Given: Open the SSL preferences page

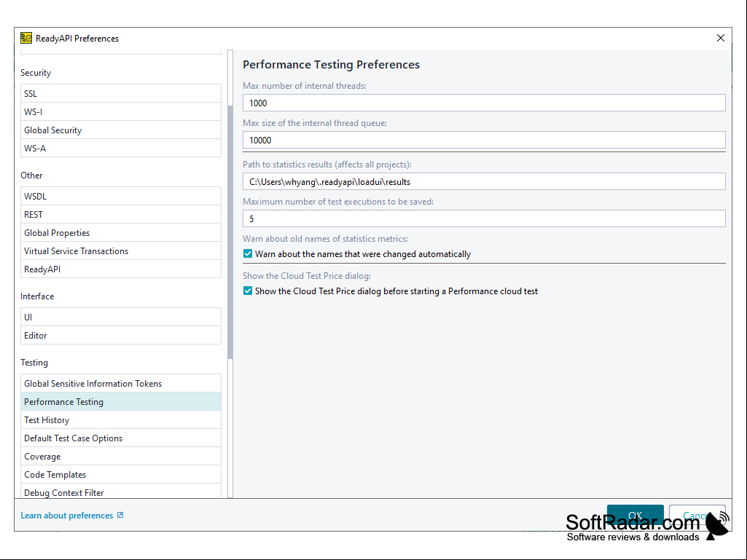Looking at the screenshot, I should (x=121, y=94).
